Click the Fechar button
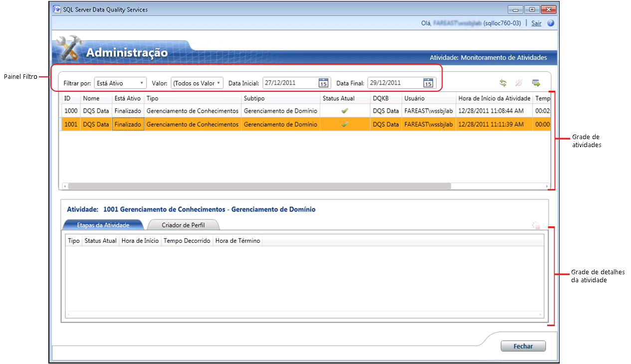 click(x=523, y=346)
